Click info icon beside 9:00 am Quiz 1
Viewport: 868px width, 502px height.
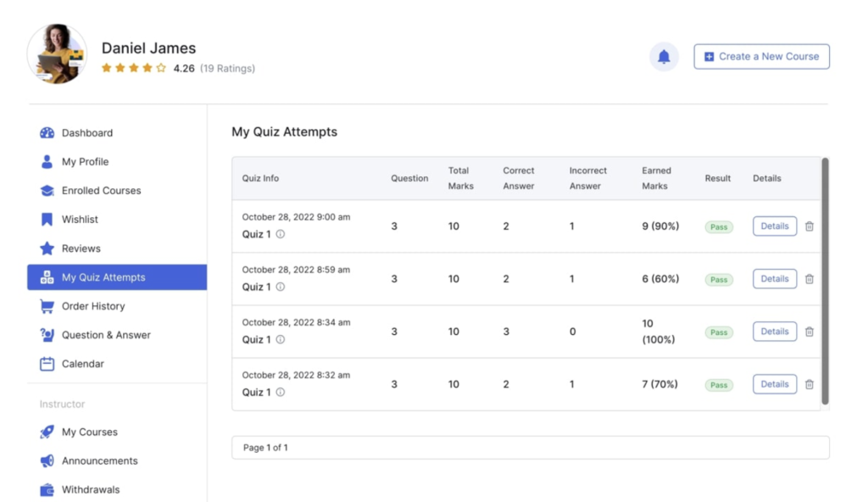pyautogui.click(x=281, y=234)
